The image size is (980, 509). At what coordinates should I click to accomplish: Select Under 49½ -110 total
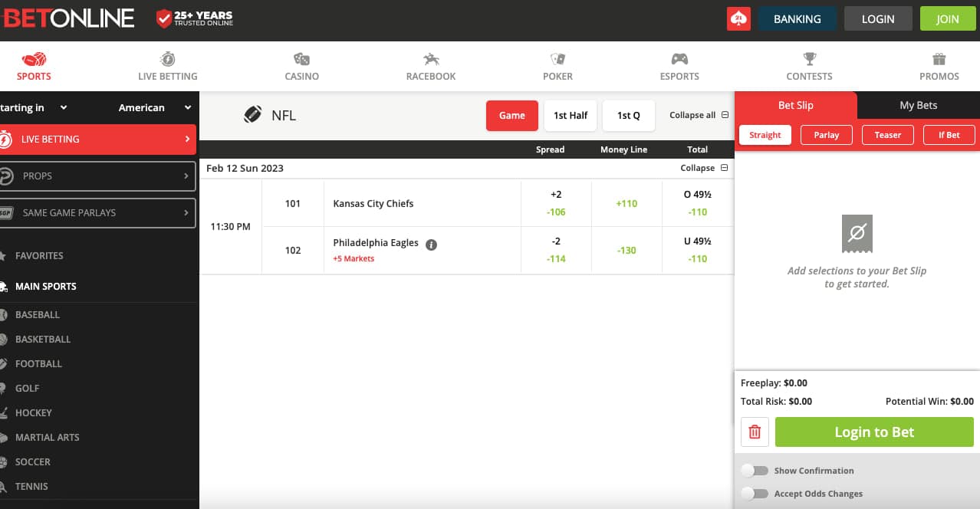click(x=698, y=250)
